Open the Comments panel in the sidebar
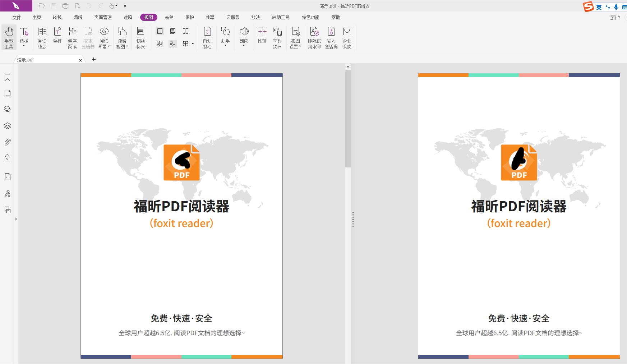Screen dimensions: 627x364 [8, 109]
